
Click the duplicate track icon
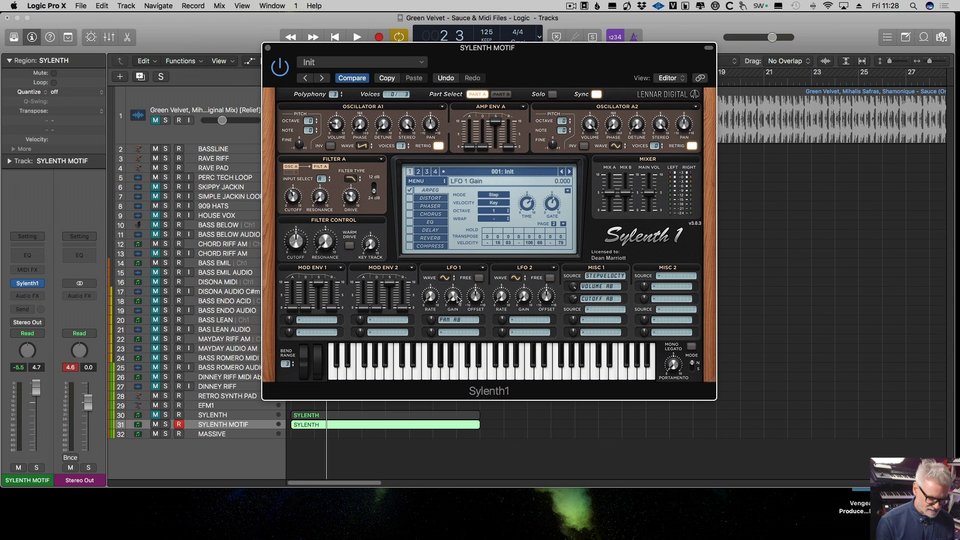(x=140, y=77)
